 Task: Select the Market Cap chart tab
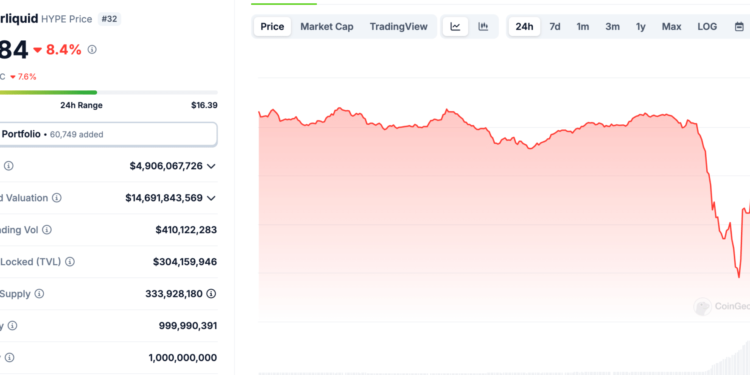point(327,27)
